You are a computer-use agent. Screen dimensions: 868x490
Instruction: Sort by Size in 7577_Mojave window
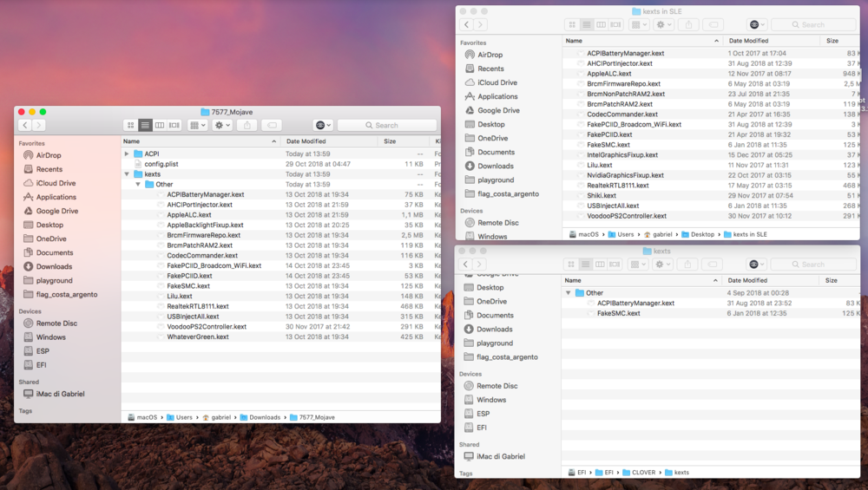(x=404, y=141)
